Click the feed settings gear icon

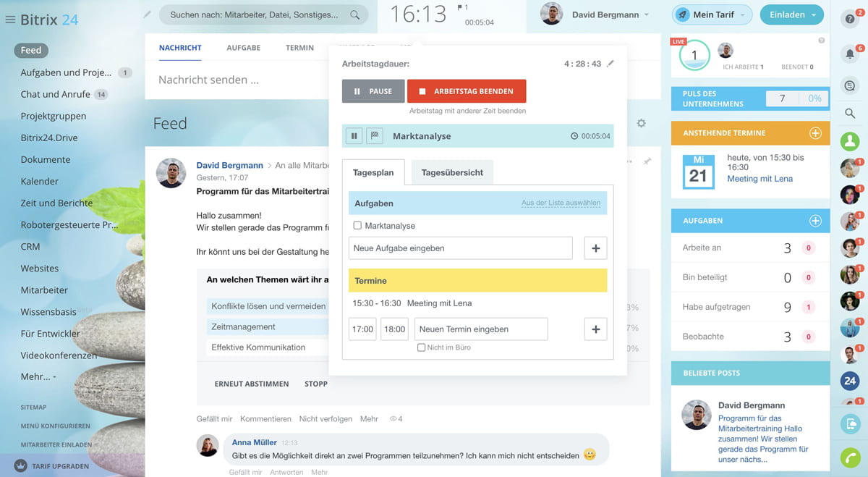(641, 124)
